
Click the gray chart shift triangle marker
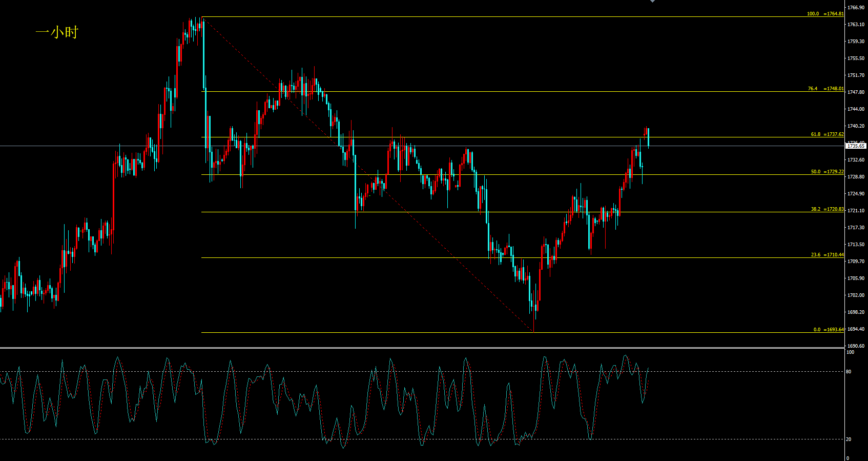click(x=652, y=2)
